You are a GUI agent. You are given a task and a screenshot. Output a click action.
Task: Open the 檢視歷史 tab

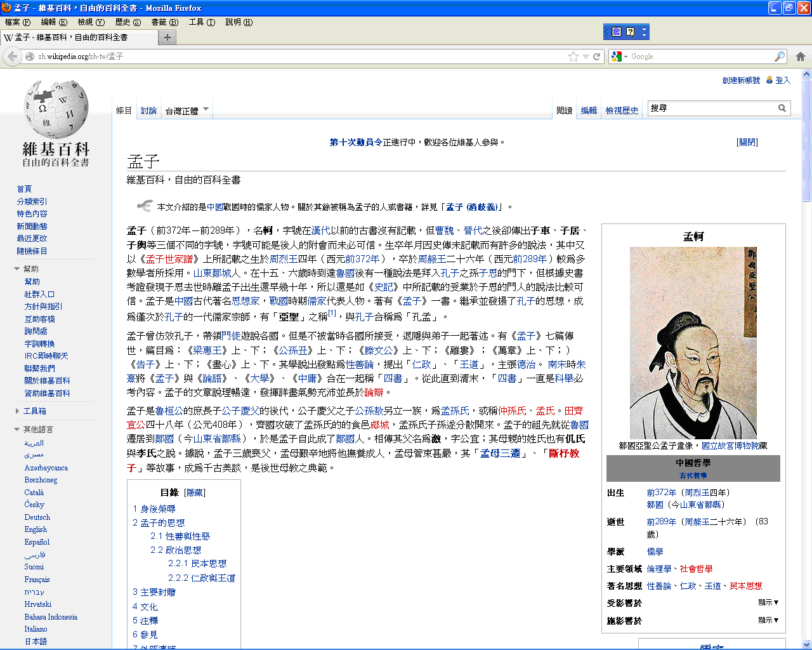coord(622,110)
